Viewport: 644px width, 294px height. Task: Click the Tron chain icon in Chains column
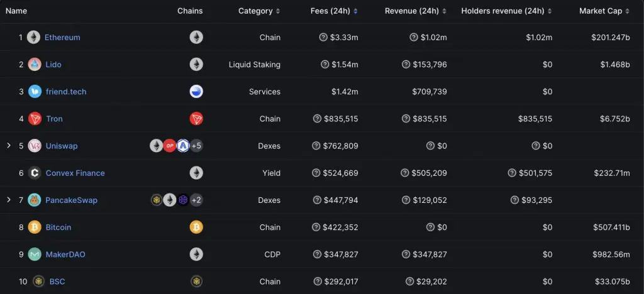196,119
